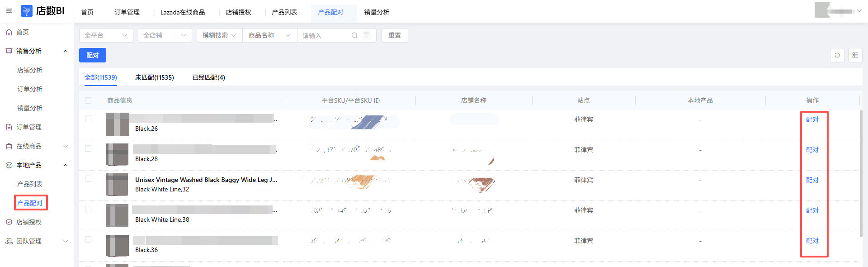Open Black,26 product thumbnail

click(118, 124)
